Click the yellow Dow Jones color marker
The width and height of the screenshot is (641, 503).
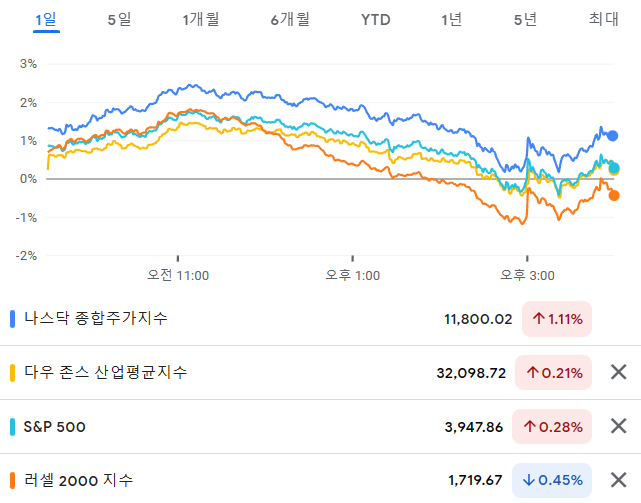(12, 373)
